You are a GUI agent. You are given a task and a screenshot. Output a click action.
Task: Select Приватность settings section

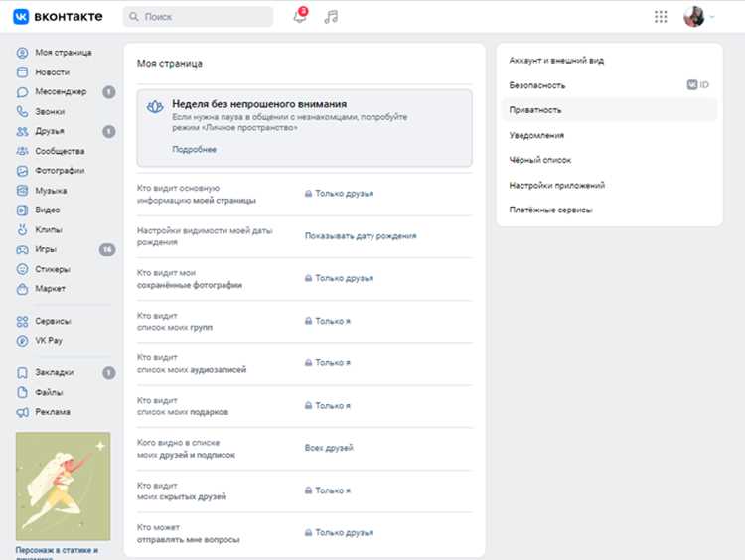[609, 110]
